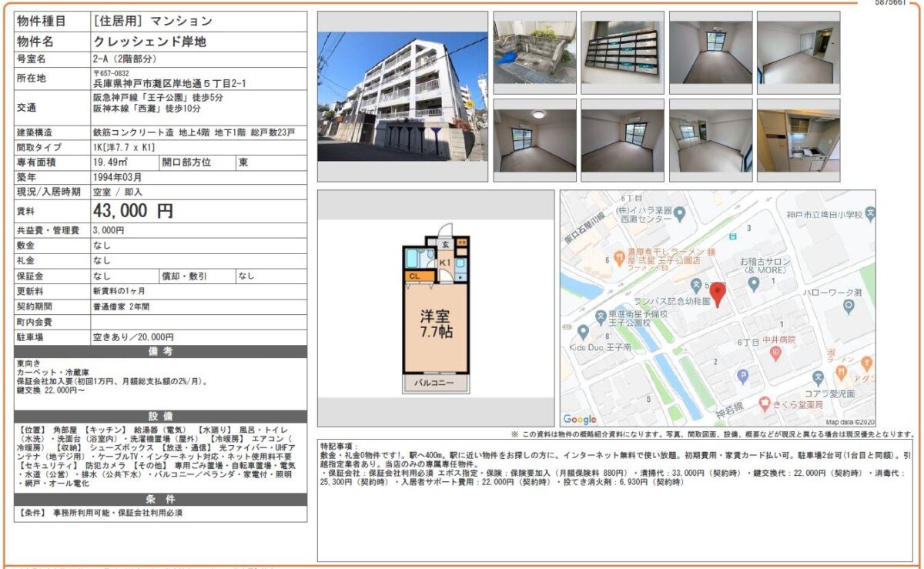Click the Google logo on the map
Screen dimensions: 924x569
580,419
